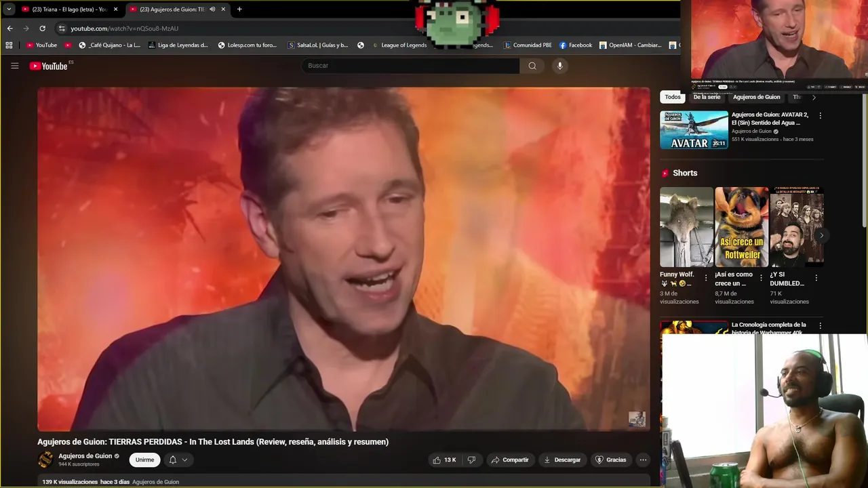Viewport: 868px width, 488px height.
Task: Open the Comunidad PBE bookmark
Action: click(x=528, y=45)
